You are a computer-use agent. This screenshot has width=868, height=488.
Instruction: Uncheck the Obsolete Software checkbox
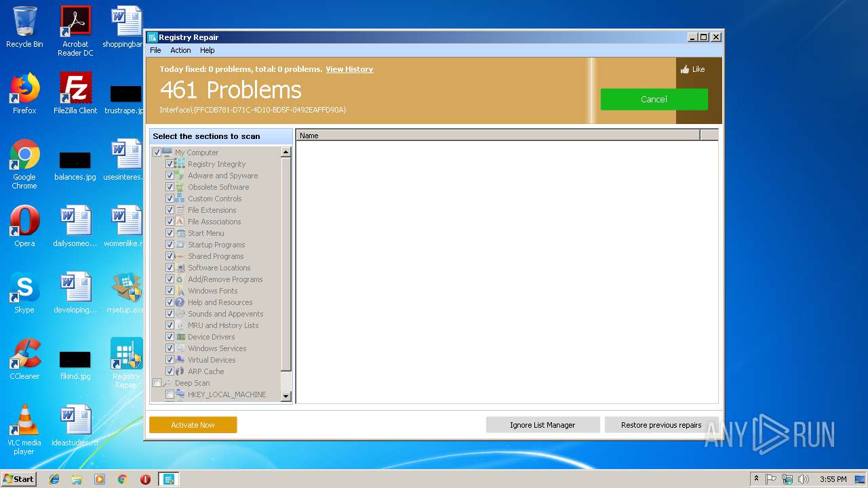[x=170, y=187]
